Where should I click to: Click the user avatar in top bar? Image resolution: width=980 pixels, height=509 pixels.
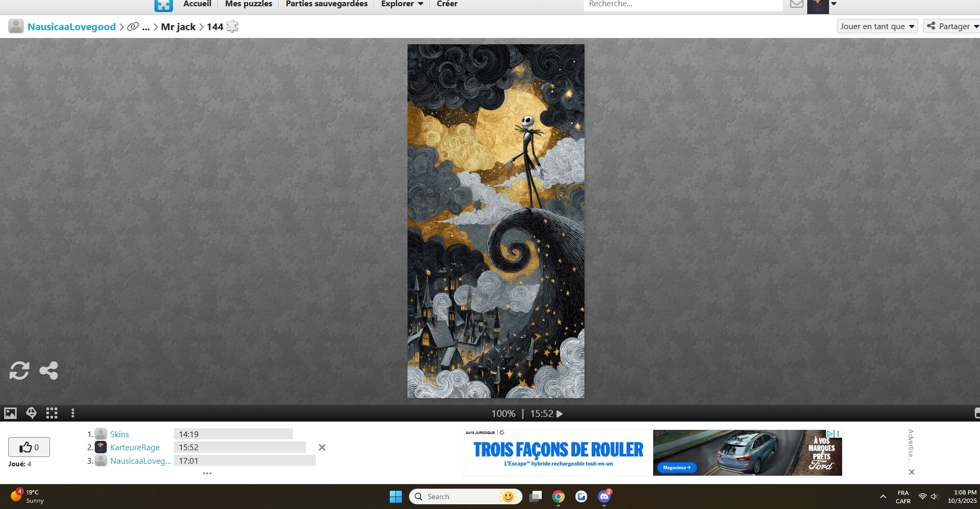click(818, 6)
